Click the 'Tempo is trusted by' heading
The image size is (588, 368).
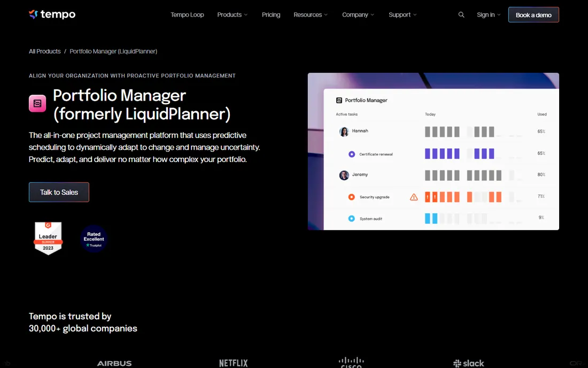click(83, 322)
